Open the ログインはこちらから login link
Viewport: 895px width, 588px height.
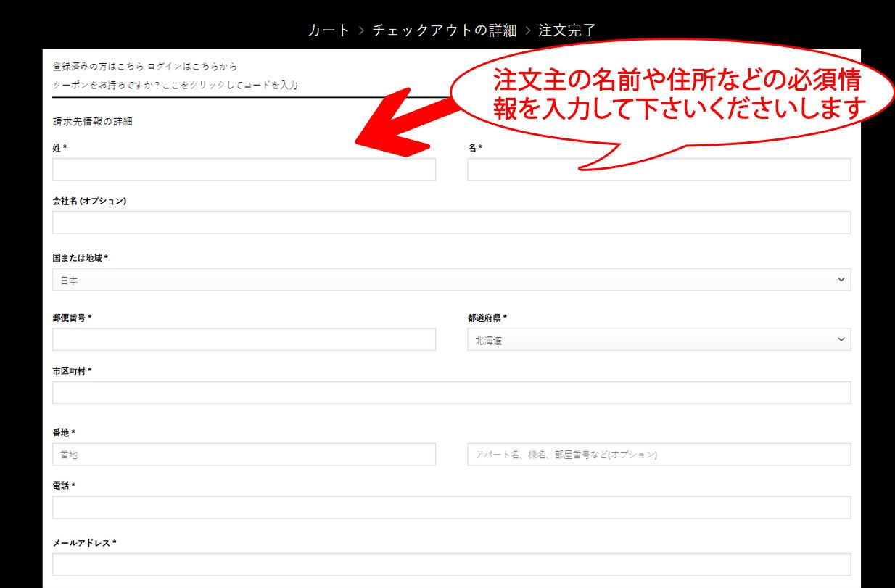click(192, 66)
